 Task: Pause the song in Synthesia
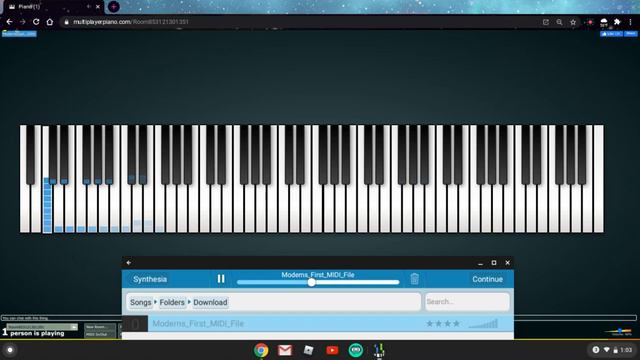221,279
